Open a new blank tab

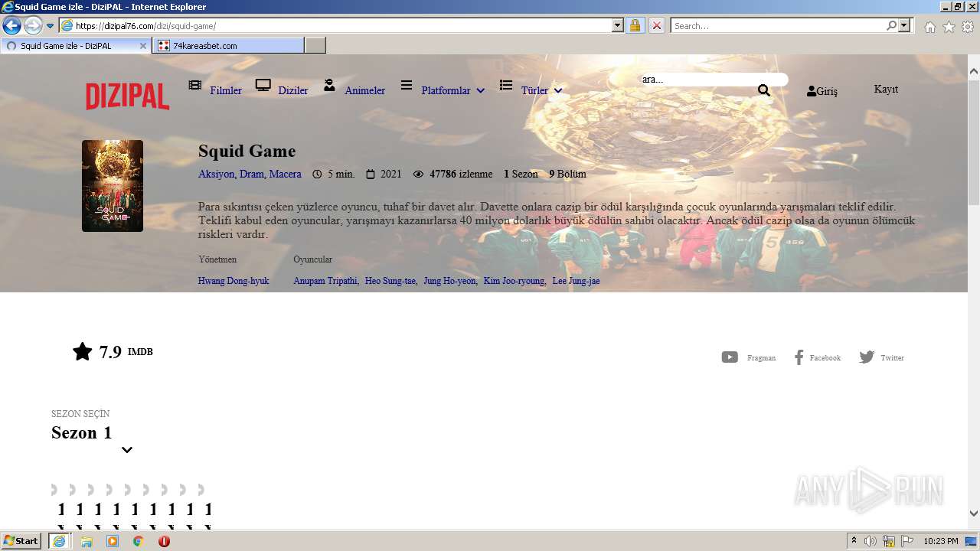(315, 46)
